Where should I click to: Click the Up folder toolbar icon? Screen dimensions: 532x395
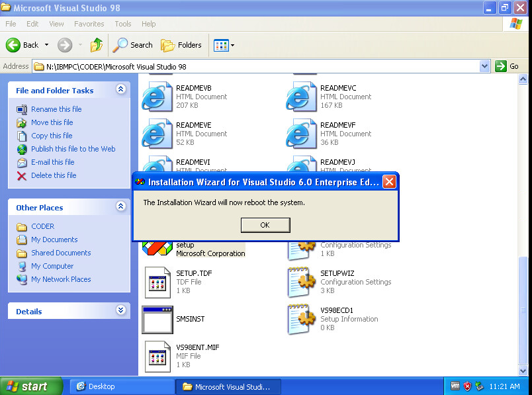point(97,45)
